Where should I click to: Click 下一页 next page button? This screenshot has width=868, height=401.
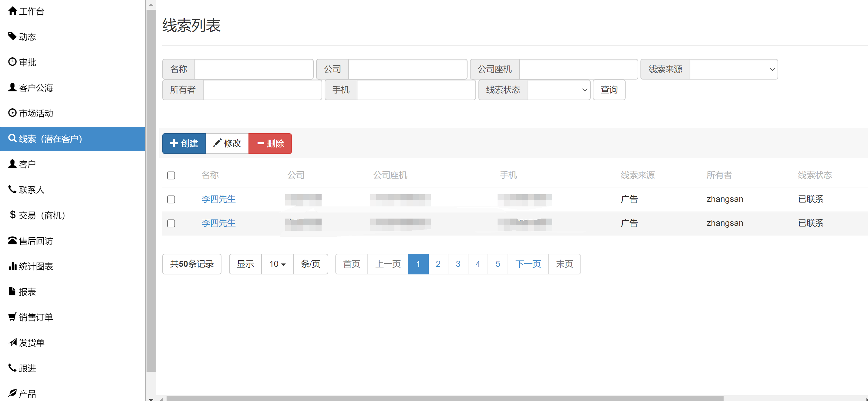click(528, 264)
